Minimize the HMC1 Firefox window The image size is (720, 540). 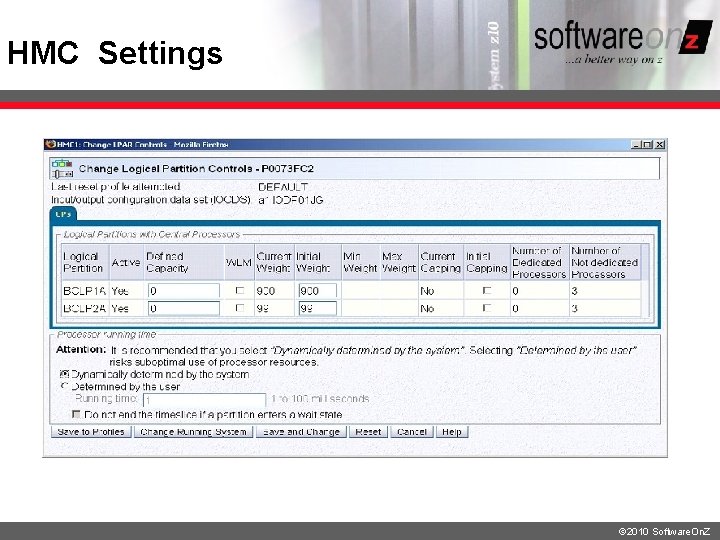click(636, 145)
